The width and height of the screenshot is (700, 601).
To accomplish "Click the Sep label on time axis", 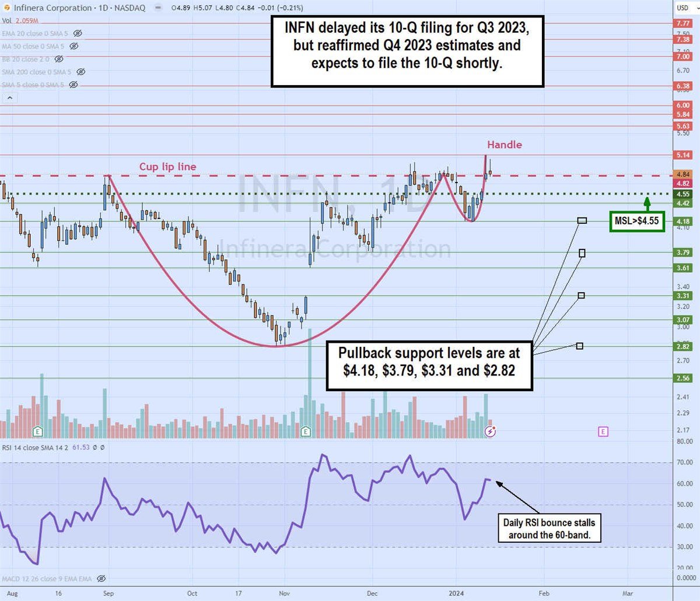I will pos(108,593).
